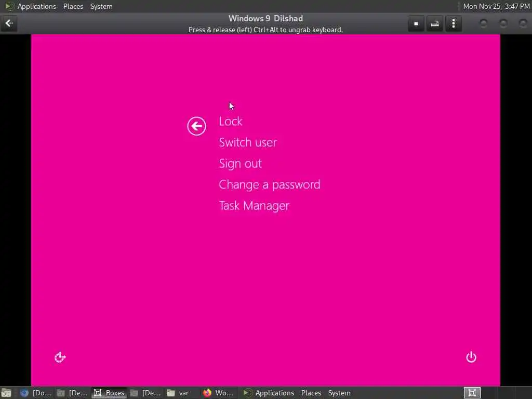Open the Ease of Access icon

coord(60,357)
